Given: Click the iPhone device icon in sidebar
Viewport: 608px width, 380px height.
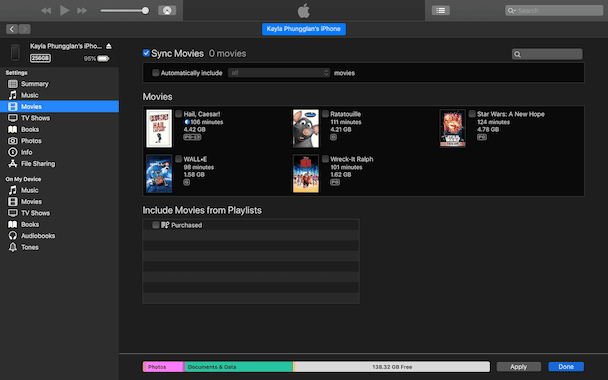Looking at the screenshot, I should [15, 52].
